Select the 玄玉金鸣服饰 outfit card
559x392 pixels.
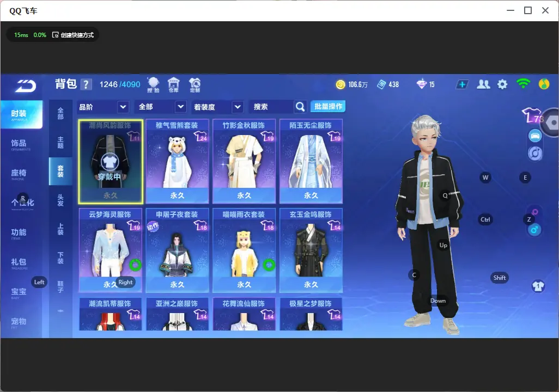point(311,250)
